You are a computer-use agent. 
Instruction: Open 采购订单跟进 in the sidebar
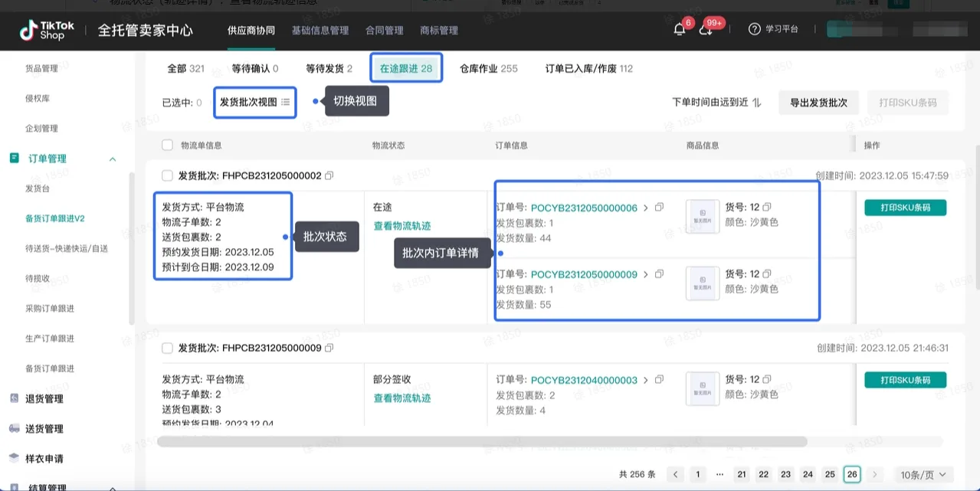coord(50,308)
